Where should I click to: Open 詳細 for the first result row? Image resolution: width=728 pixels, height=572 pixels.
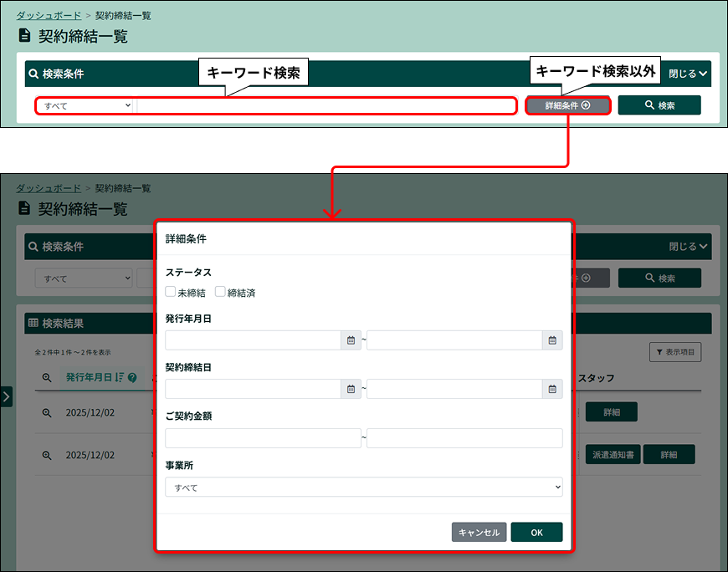[612, 412]
